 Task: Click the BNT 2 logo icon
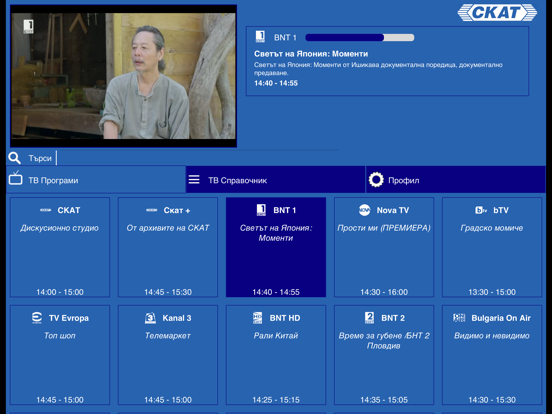tap(369, 318)
